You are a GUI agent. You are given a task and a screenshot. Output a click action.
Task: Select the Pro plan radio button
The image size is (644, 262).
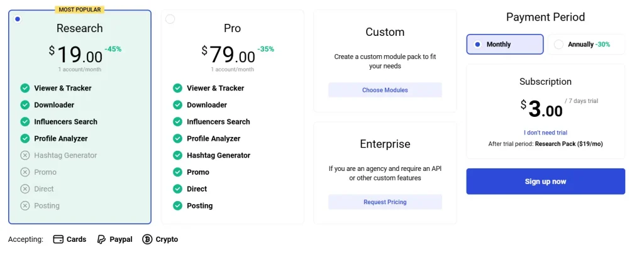click(x=170, y=19)
